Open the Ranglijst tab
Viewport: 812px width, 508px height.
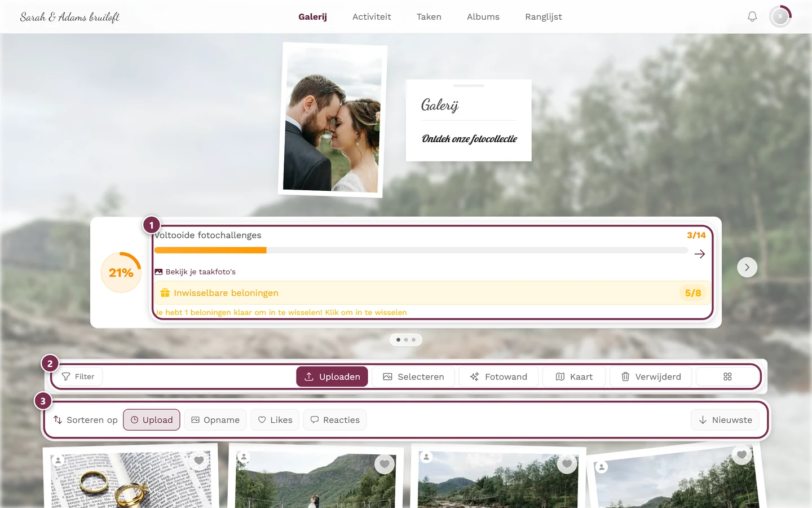coord(544,17)
